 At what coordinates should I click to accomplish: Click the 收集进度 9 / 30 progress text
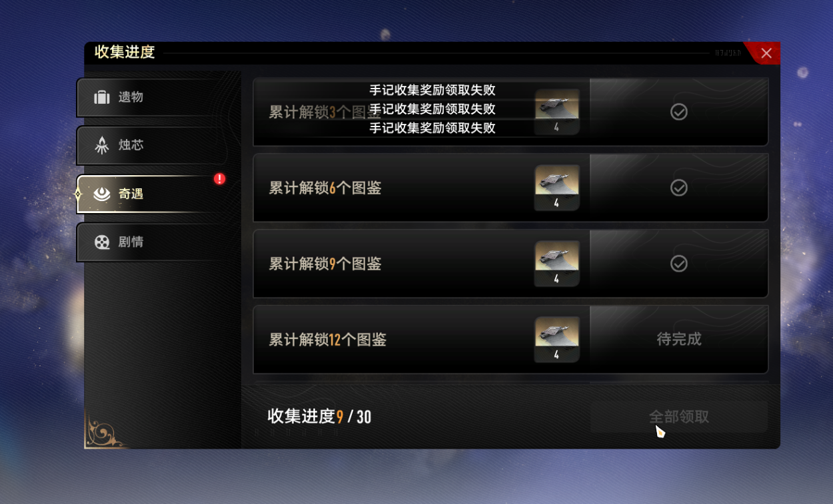click(x=319, y=417)
